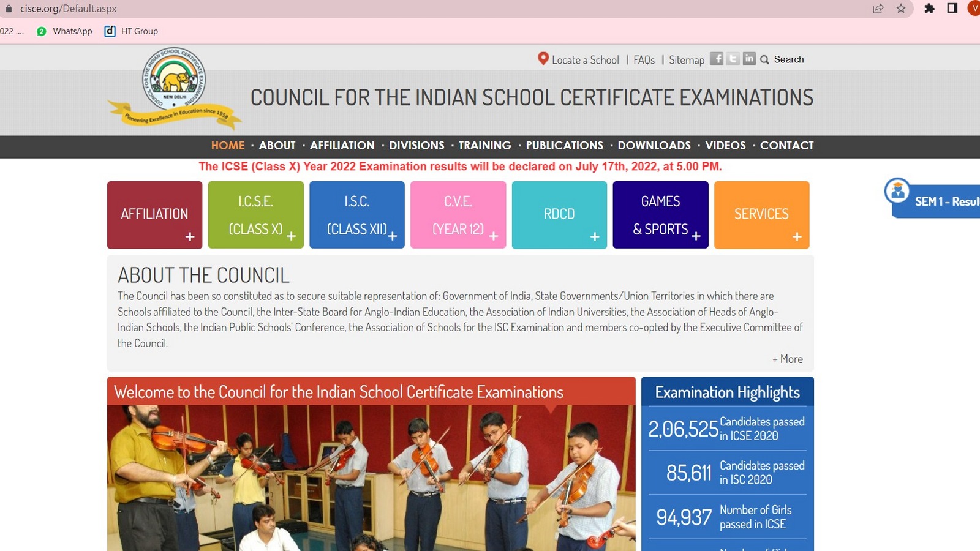The height and width of the screenshot is (551, 980).
Task: Expand the C.V.E. Year 12 tile plus
Action: [494, 236]
